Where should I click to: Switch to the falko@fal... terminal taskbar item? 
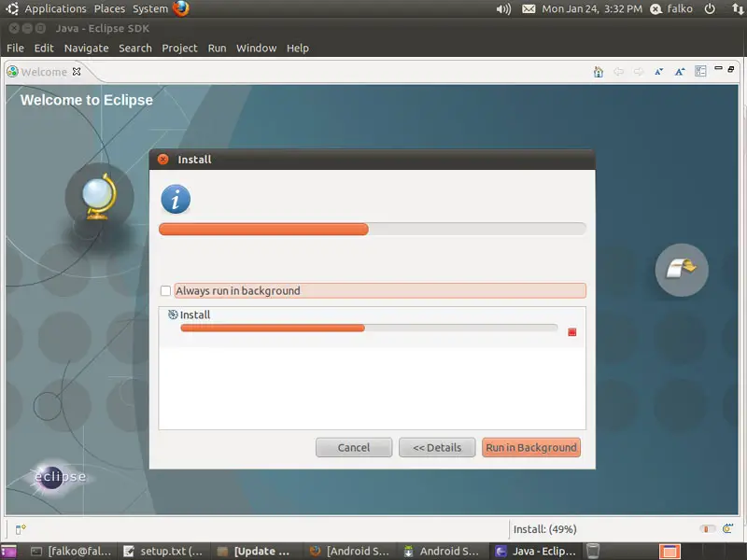click(x=71, y=552)
